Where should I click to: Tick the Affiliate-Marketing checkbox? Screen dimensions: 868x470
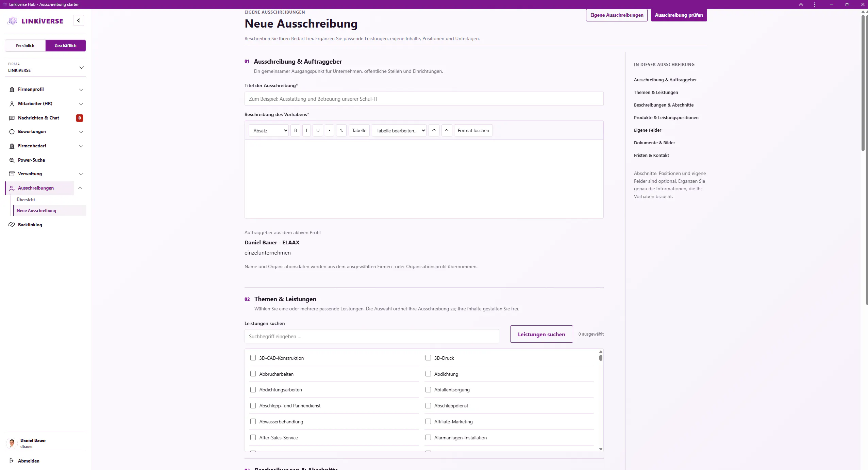(x=428, y=421)
